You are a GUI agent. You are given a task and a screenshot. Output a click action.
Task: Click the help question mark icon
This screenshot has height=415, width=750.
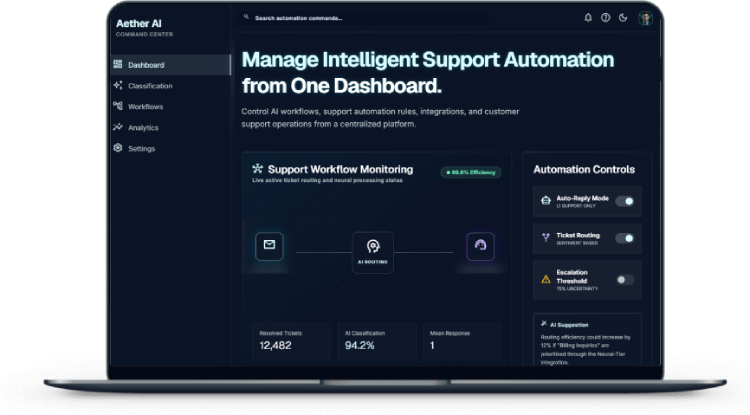606,18
